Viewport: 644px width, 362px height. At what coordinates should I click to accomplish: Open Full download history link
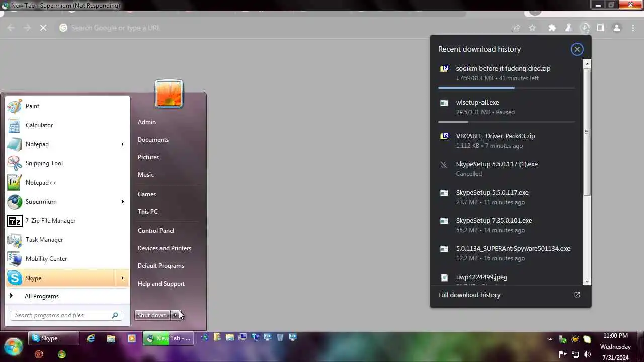(x=509, y=295)
